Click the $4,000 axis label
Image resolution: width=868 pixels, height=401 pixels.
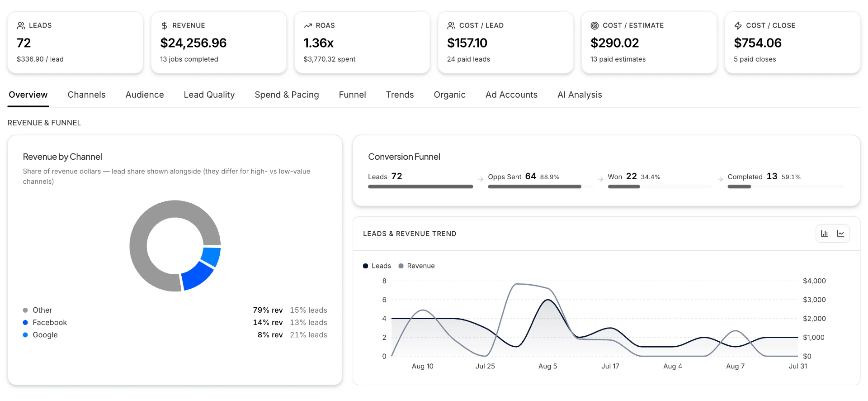point(814,281)
